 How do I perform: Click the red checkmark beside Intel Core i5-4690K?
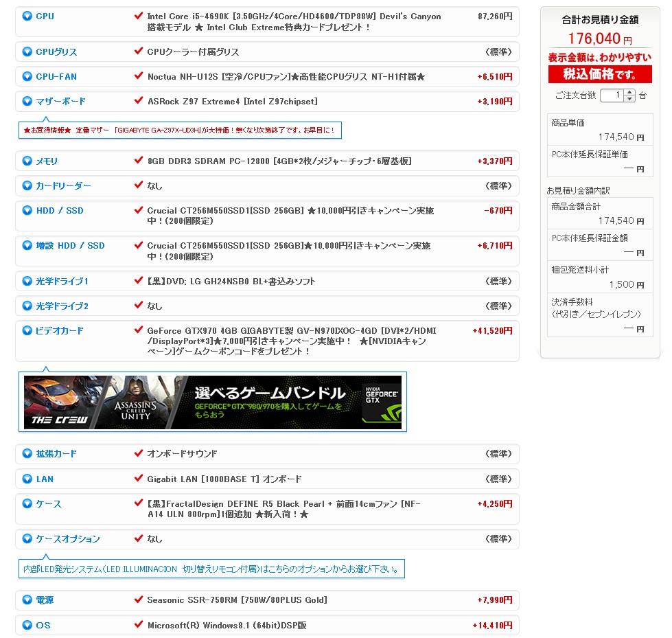pyautogui.click(x=139, y=16)
